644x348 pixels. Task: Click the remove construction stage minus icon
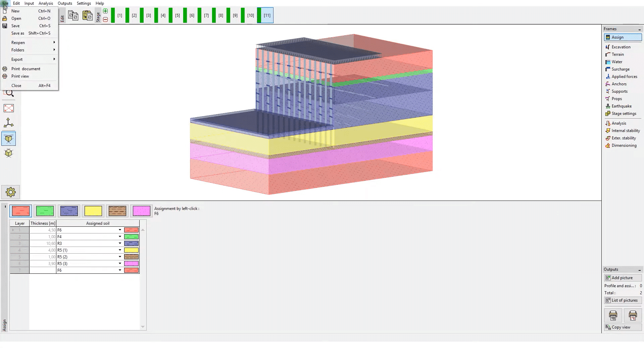tap(105, 20)
